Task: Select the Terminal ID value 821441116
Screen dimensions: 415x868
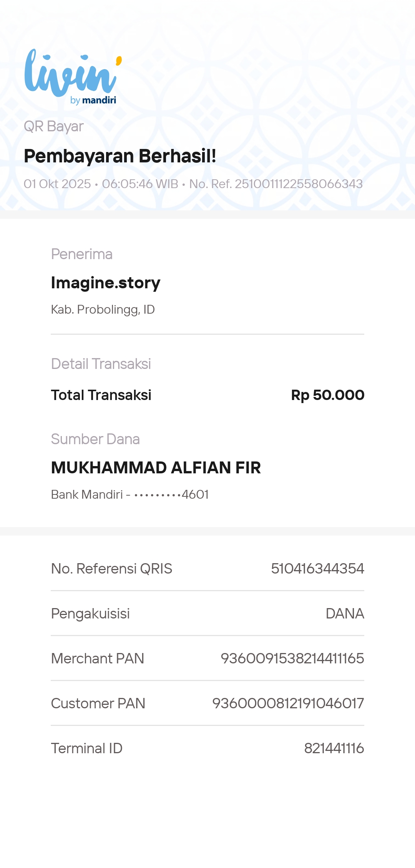Action: pyautogui.click(x=334, y=748)
